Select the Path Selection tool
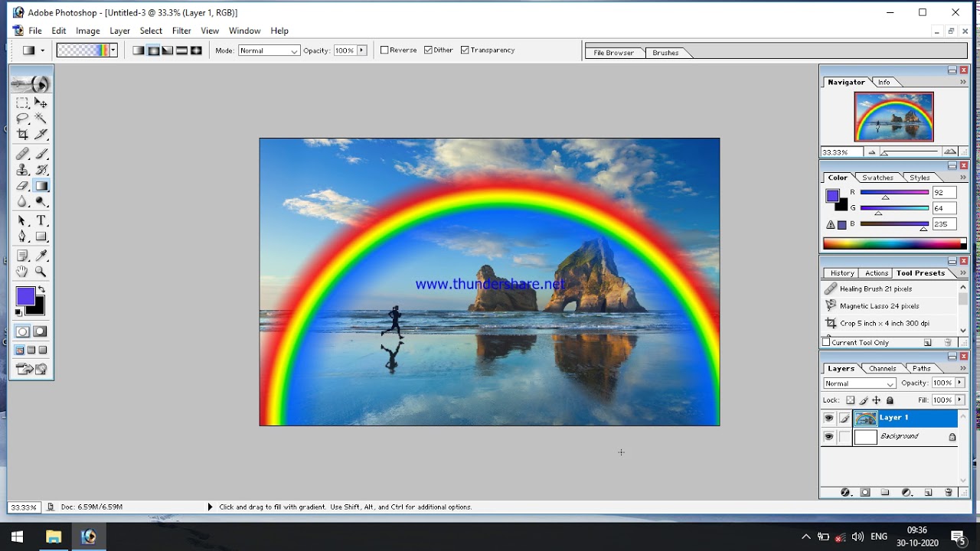This screenshot has width=980, height=551. pos(22,221)
